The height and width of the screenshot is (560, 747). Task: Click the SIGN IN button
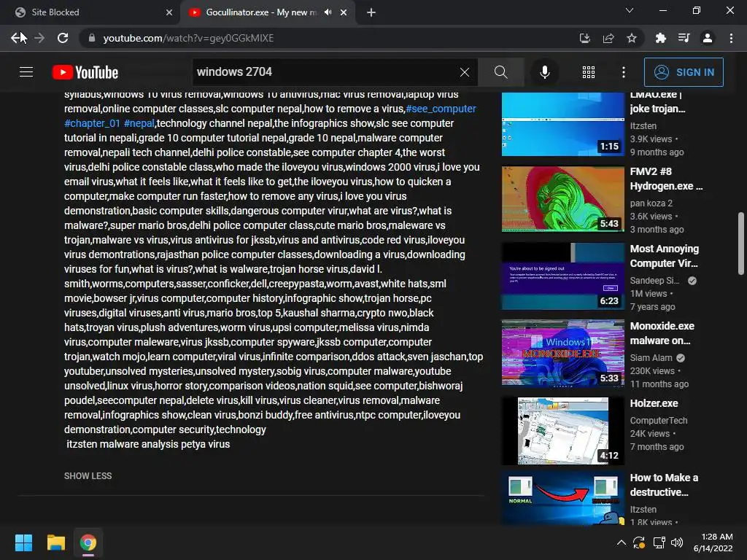(684, 72)
